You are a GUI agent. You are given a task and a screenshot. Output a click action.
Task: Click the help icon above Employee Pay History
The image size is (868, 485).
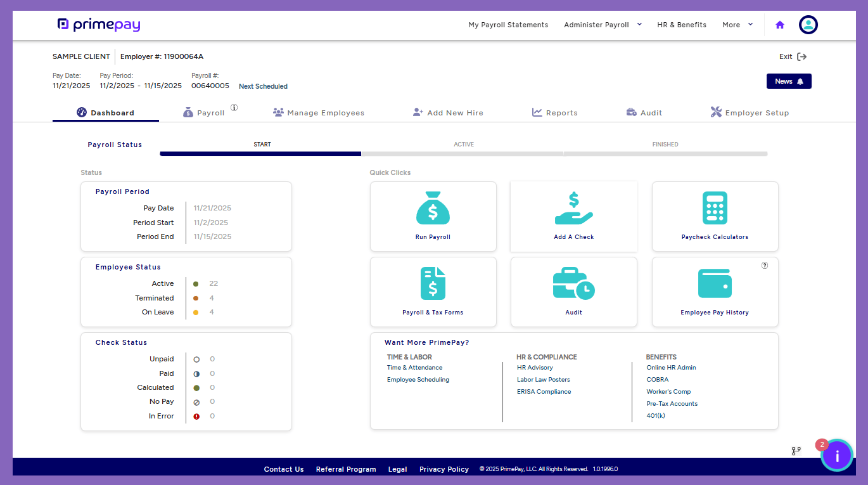[x=765, y=266]
